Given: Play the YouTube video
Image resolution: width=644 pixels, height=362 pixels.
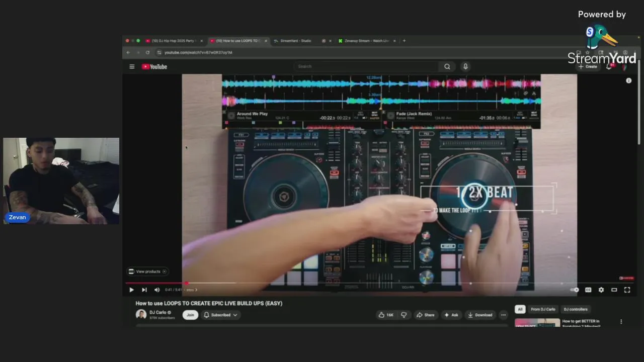Looking at the screenshot, I should (x=131, y=290).
